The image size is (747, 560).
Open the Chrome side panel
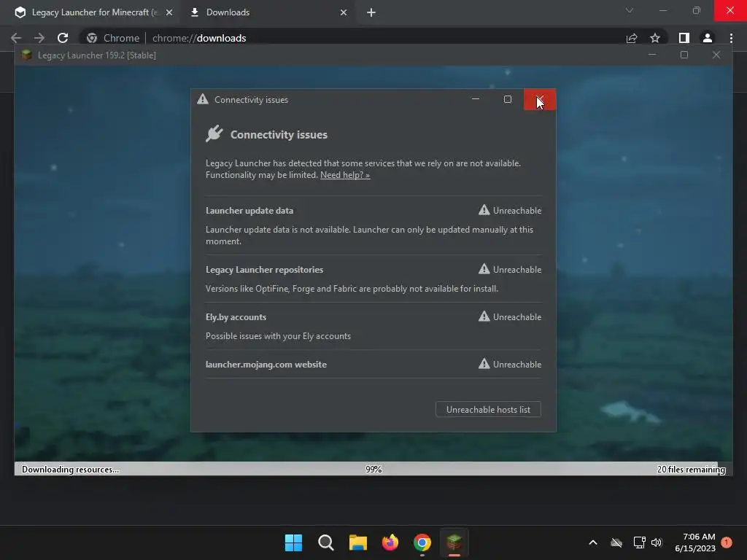pyautogui.click(x=684, y=38)
